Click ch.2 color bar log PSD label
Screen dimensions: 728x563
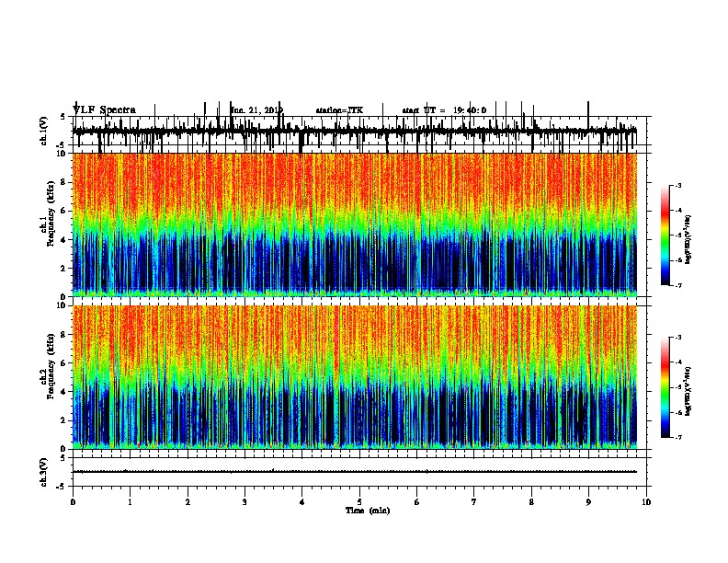[688, 392]
